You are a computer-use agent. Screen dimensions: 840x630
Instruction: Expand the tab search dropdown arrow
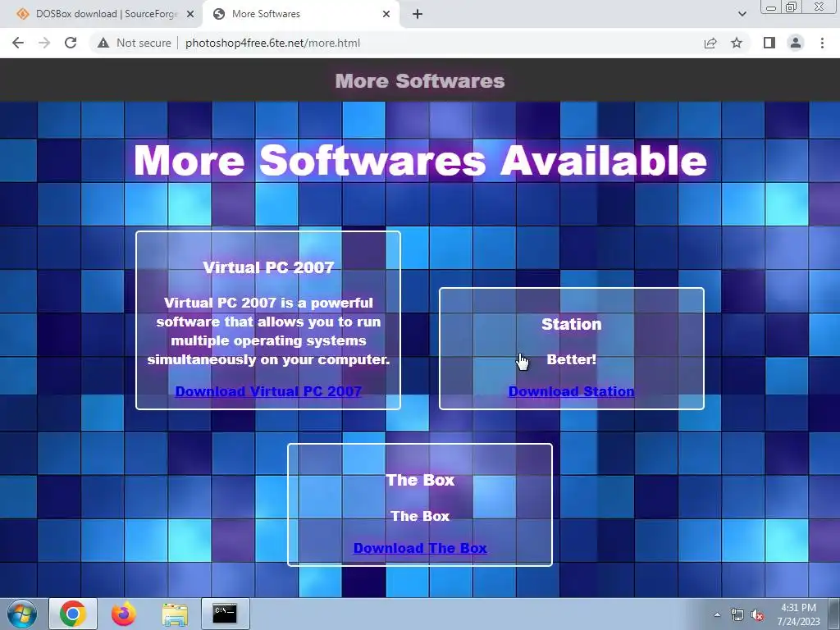(742, 14)
